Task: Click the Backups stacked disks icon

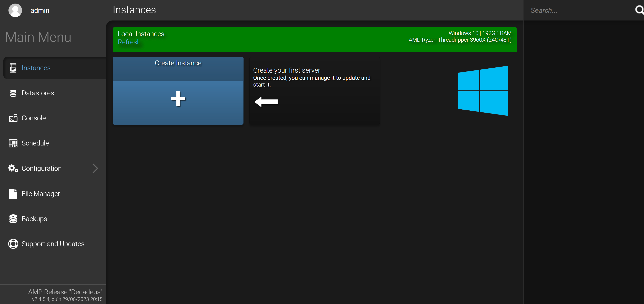Action: [x=13, y=219]
